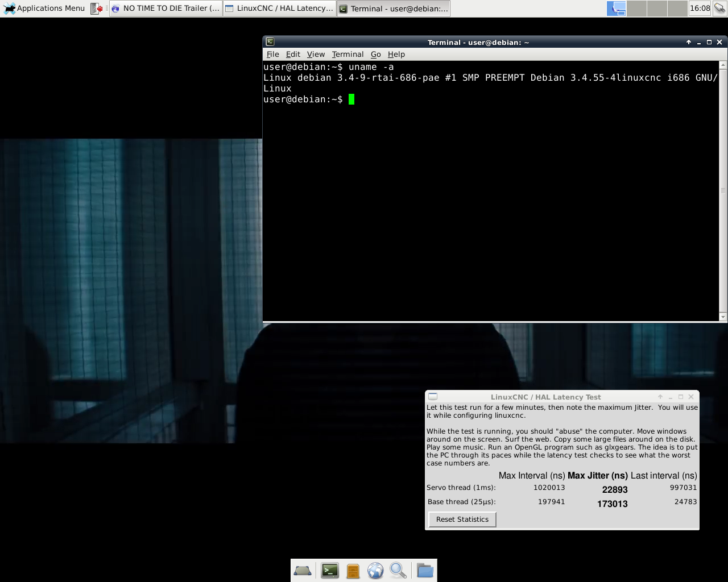
Task: Click the 'Last interval (ns)' column header
Action: [664, 476]
